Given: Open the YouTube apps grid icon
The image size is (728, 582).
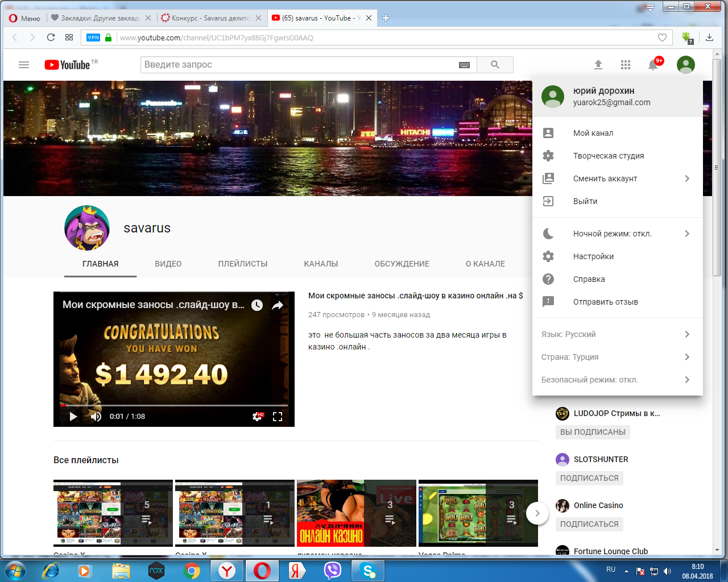Looking at the screenshot, I should coord(626,65).
